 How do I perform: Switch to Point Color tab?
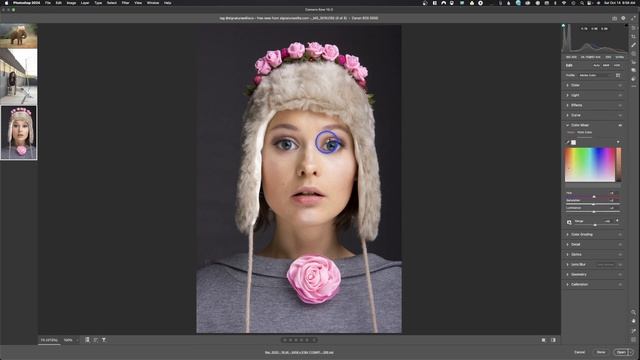(x=584, y=132)
